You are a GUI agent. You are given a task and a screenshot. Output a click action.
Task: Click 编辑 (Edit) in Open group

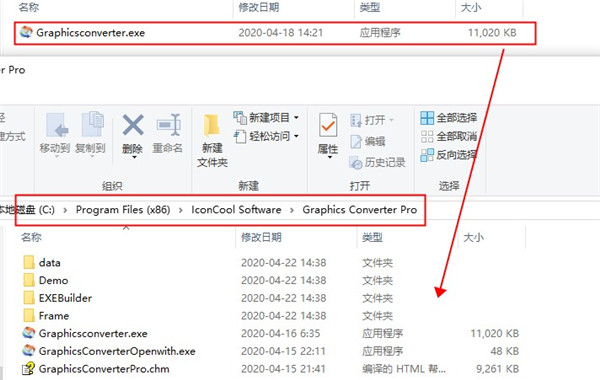pos(367,141)
